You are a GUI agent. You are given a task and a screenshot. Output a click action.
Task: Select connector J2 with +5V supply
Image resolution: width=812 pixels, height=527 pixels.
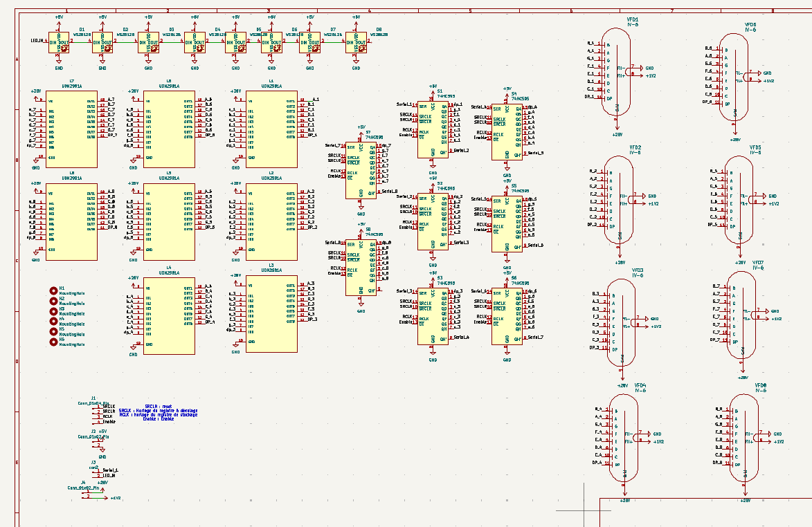[96, 444]
